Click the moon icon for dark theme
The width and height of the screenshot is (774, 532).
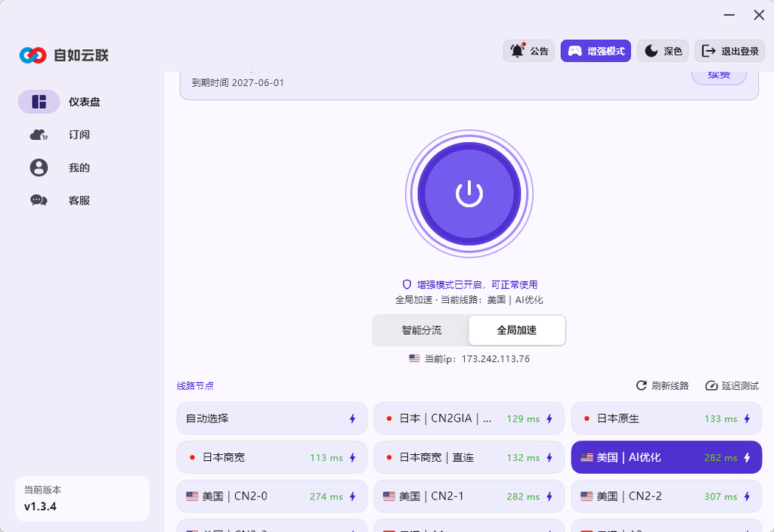pyautogui.click(x=652, y=51)
